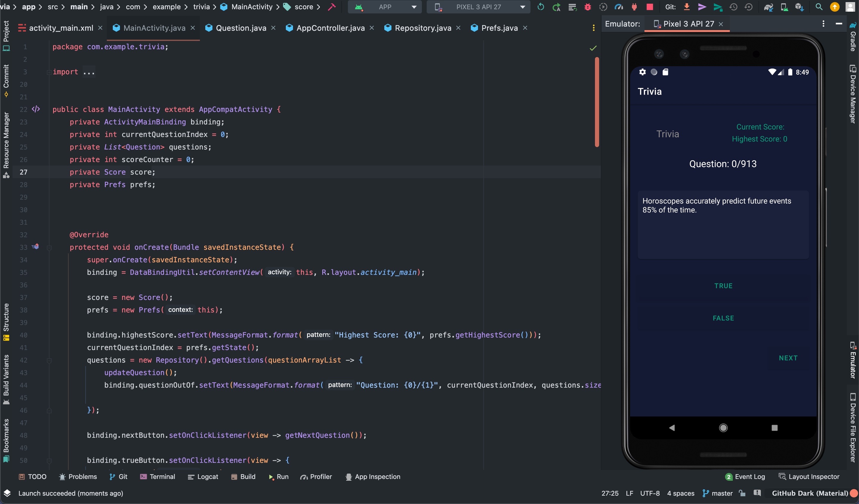Open the Profiler tool window

tap(316, 477)
